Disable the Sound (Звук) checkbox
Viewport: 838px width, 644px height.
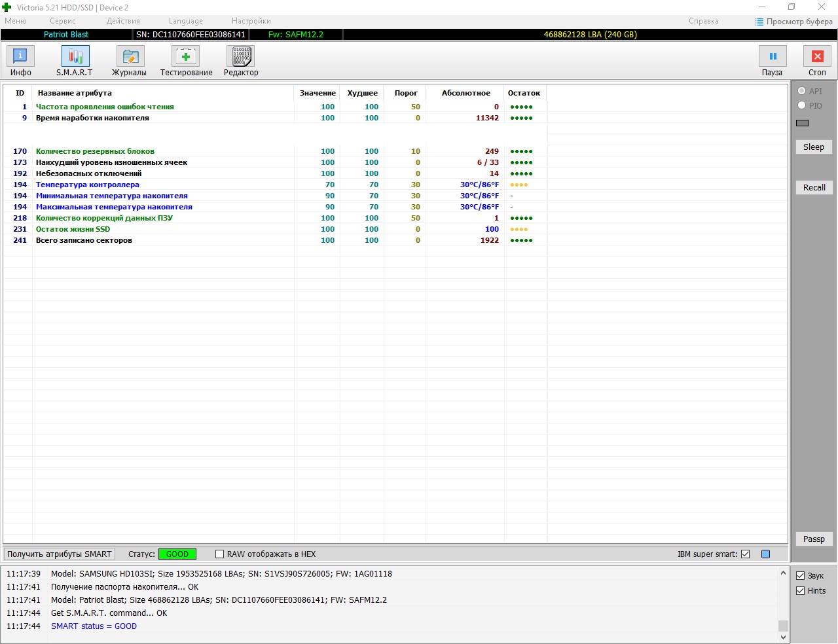pos(800,576)
